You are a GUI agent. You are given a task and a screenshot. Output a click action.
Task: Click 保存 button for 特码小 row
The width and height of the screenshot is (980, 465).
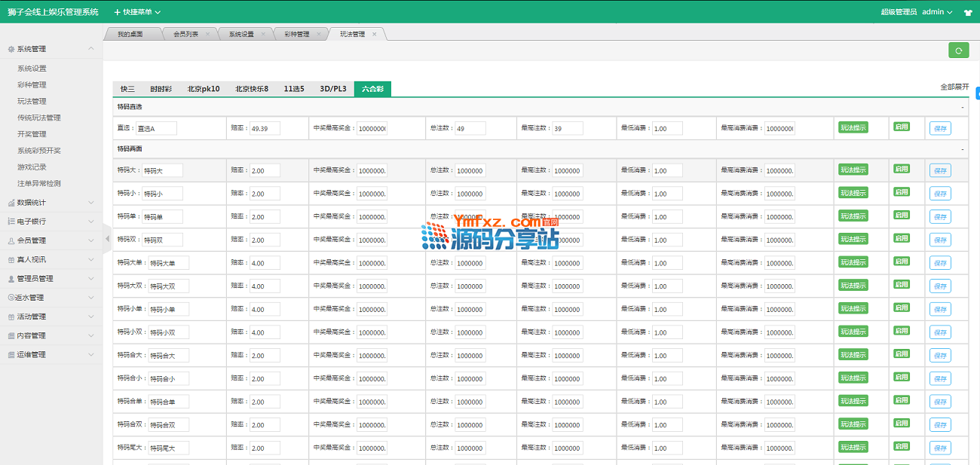[x=940, y=194]
